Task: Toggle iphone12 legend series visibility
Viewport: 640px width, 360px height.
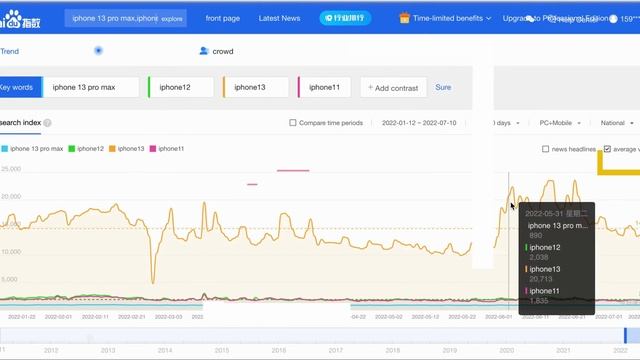Action: (86, 149)
